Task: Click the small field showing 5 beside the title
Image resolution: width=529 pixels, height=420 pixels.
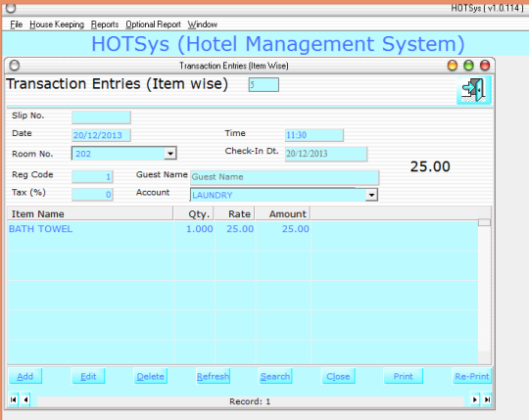Action: (x=264, y=84)
